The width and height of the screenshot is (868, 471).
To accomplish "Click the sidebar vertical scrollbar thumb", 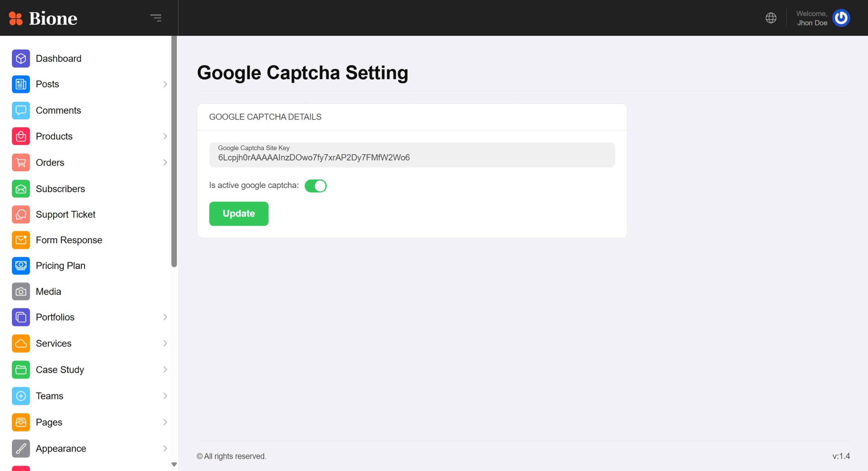I will [x=174, y=151].
